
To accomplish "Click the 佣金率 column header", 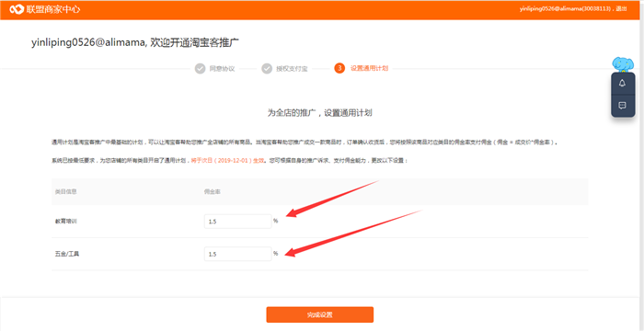I will coord(213,192).
